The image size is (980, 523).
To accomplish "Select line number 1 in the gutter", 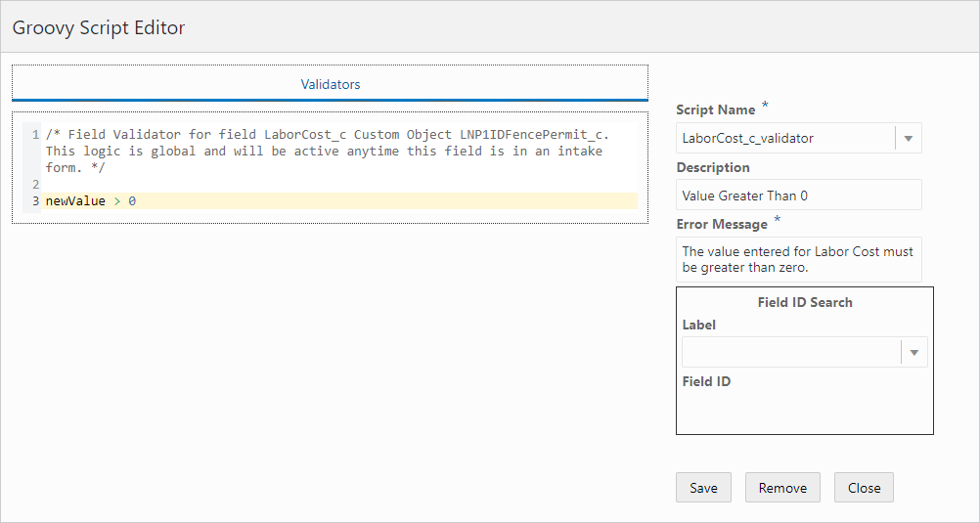I will click(x=35, y=134).
